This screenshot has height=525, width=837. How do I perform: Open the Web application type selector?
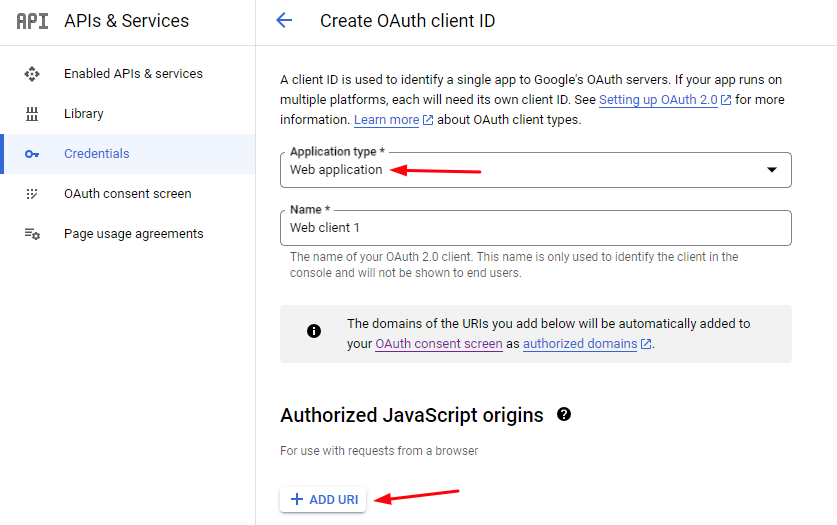[535, 170]
